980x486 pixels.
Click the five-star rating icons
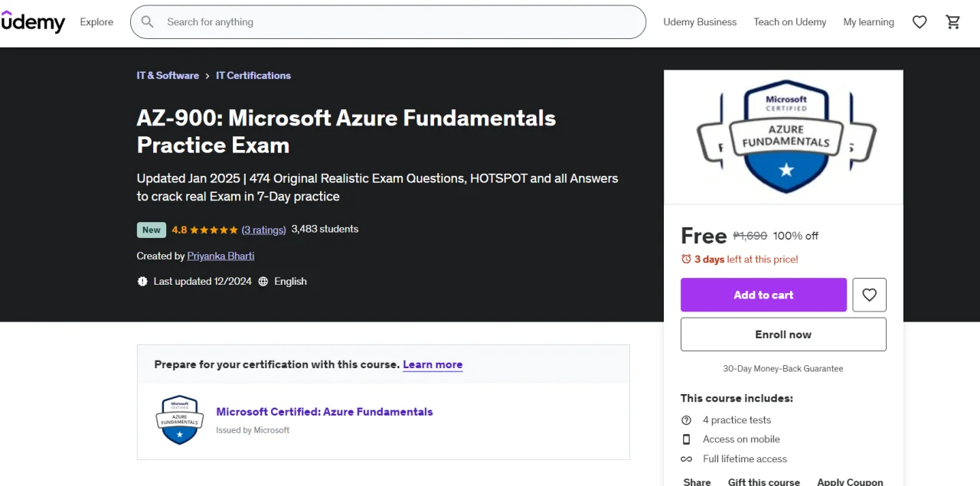point(214,230)
